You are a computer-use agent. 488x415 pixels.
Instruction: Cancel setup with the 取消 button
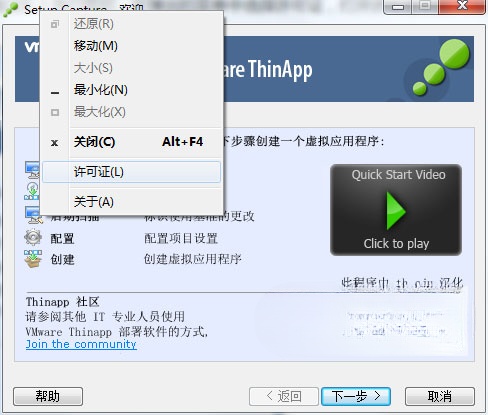[440, 396]
